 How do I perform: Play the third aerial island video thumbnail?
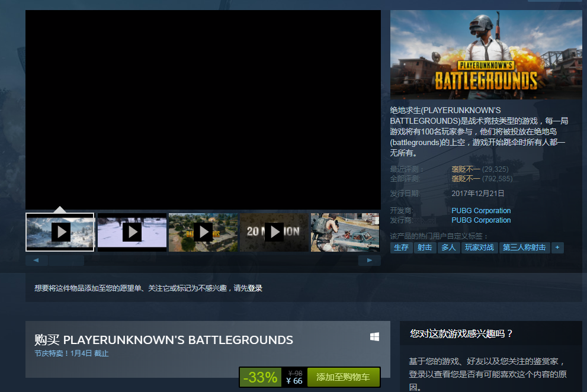(203, 232)
